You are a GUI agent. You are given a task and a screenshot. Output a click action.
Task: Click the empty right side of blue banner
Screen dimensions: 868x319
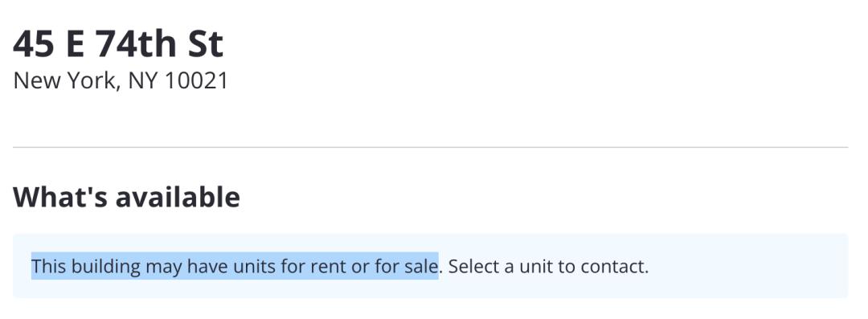(747, 267)
